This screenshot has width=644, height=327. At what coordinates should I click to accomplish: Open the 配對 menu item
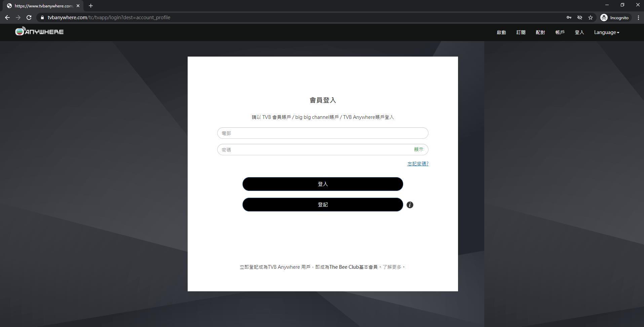click(x=540, y=32)
